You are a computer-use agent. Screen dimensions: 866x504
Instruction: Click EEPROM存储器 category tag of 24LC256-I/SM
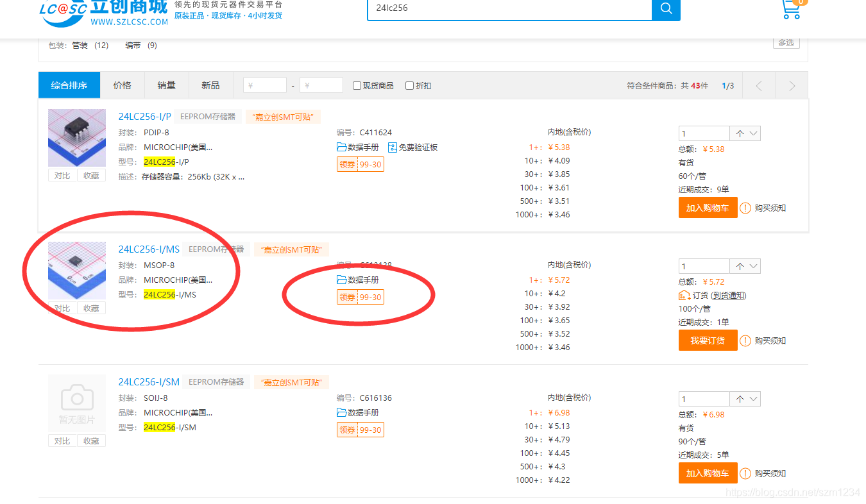coord(216,382)
